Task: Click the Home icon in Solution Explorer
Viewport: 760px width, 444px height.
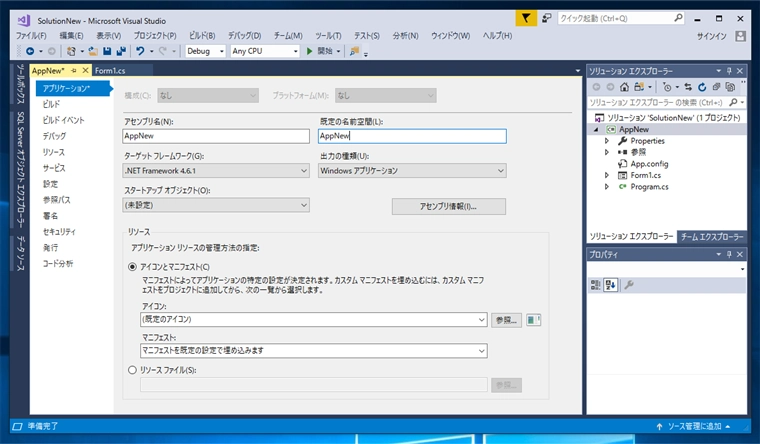Action: (624, 87)
